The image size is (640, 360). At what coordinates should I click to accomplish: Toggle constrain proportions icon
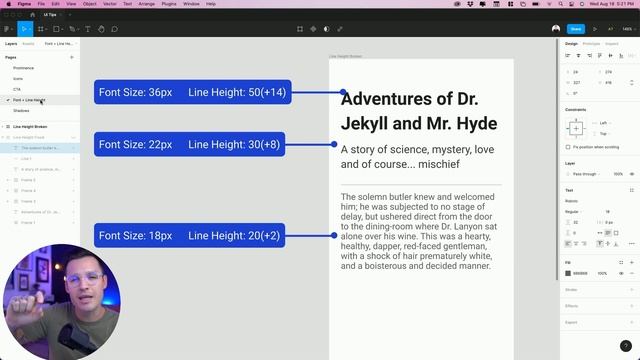(x=632, y=82)
